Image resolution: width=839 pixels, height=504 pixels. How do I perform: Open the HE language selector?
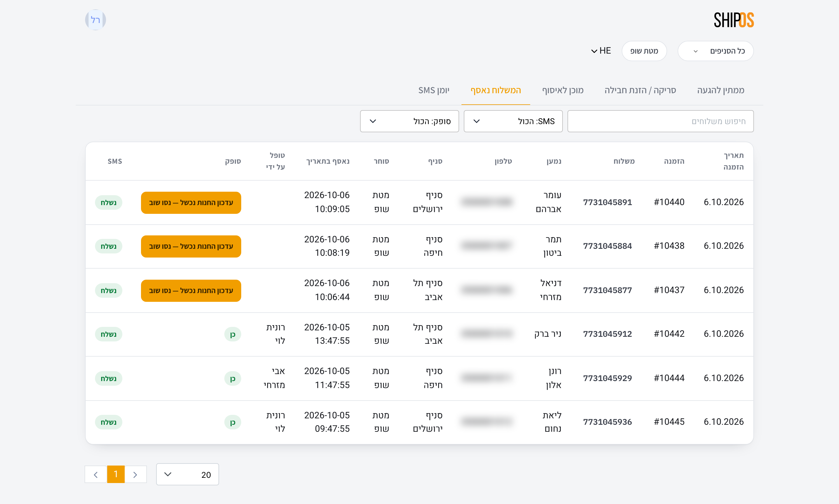(x=601, y=51)
